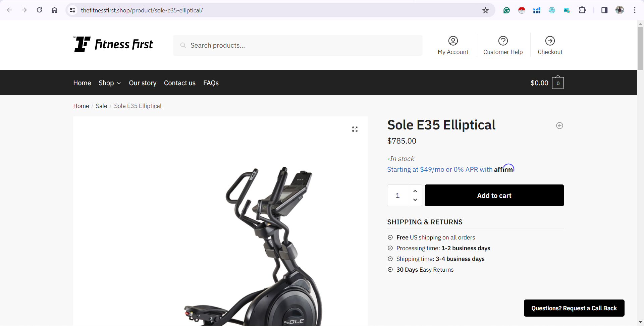Bookmark this page with star icon

485,10
